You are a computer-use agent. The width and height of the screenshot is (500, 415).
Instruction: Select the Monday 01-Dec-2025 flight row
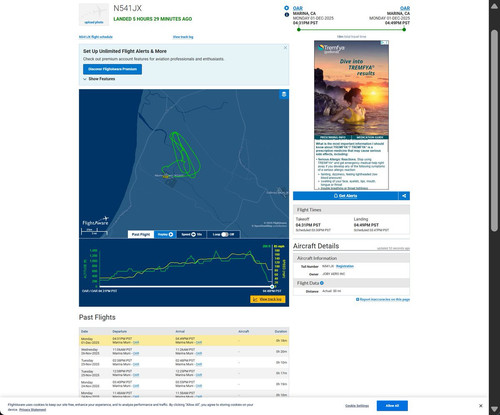point(184,340)
